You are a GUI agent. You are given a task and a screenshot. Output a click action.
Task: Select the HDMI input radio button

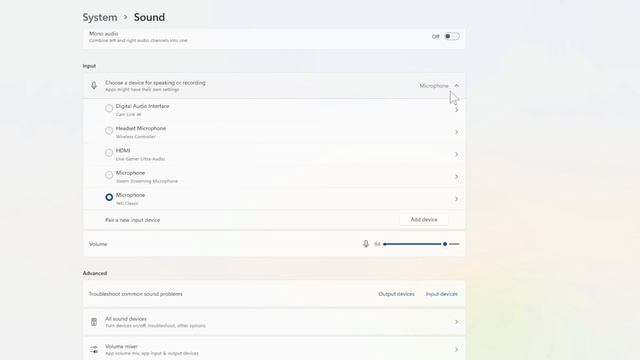pos(109,153)
